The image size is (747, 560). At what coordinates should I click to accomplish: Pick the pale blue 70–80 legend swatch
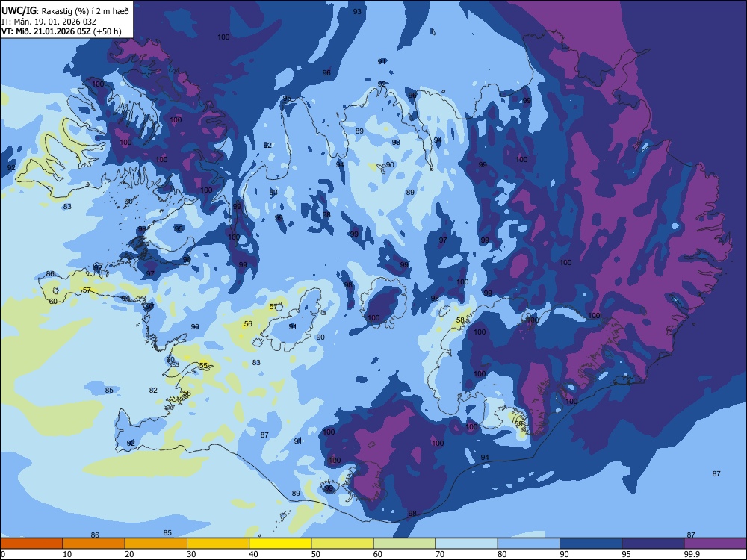(466, 544)
